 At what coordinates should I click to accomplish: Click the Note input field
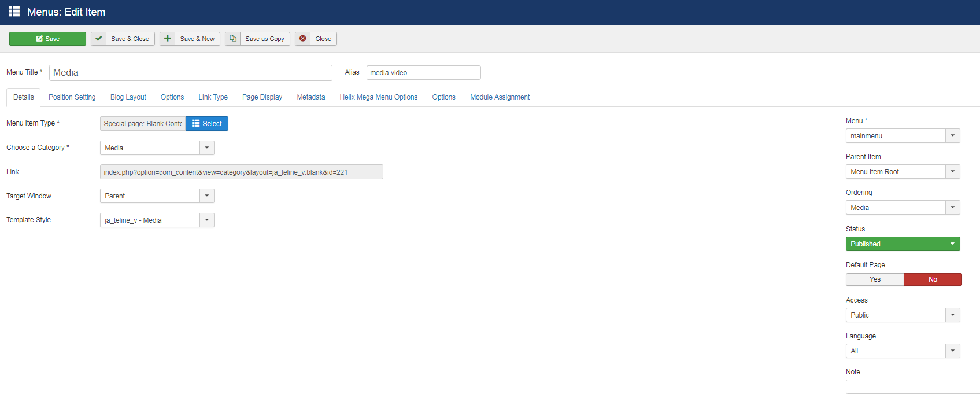click(913, 387)
